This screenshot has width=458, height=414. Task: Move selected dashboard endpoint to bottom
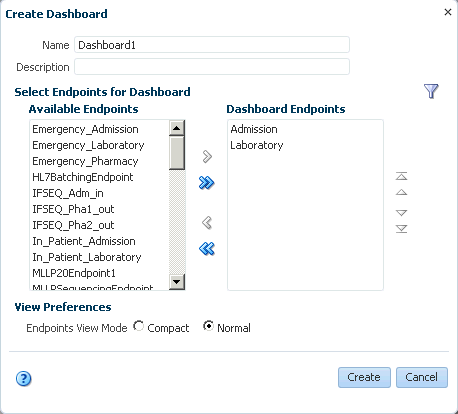401,229
